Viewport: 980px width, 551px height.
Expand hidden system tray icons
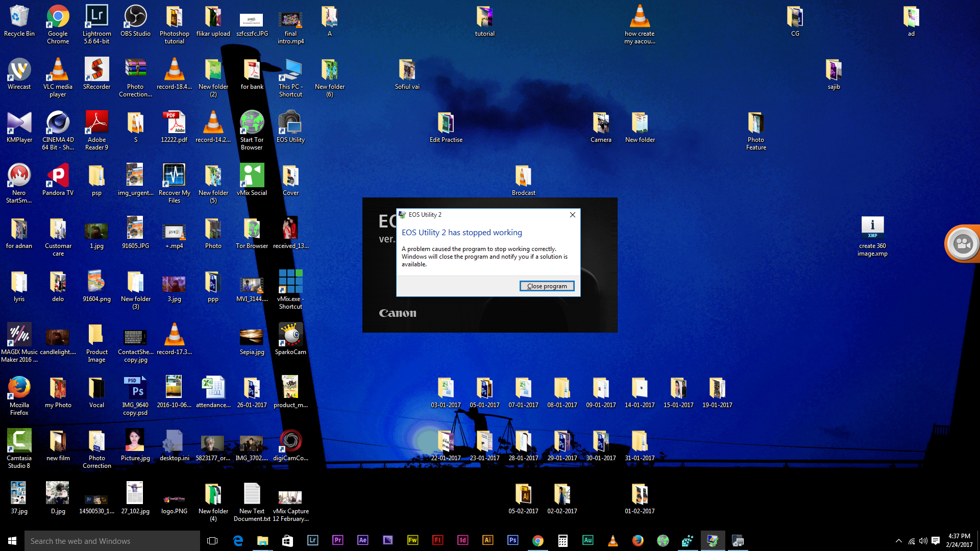click(898, 541)
